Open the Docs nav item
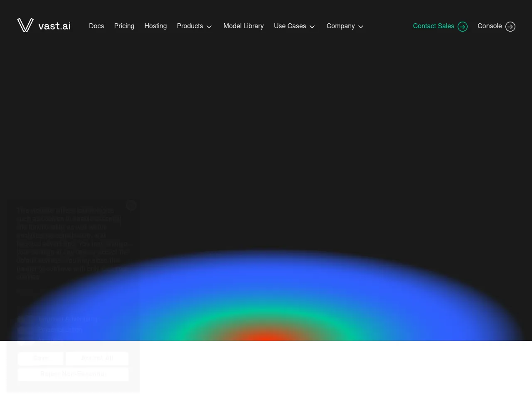Viewport: 532px width, 399px height. point(96,26)
